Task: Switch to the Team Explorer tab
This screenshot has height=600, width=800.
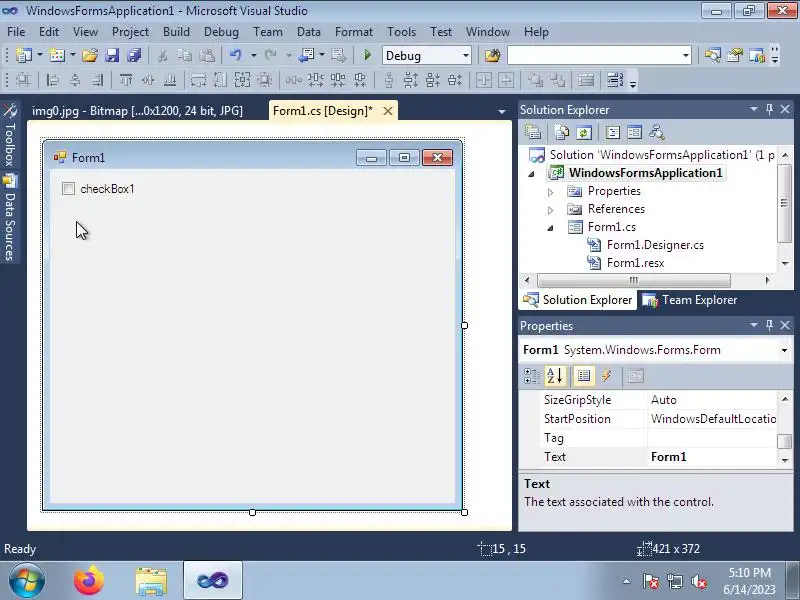Action: [690, 300]
